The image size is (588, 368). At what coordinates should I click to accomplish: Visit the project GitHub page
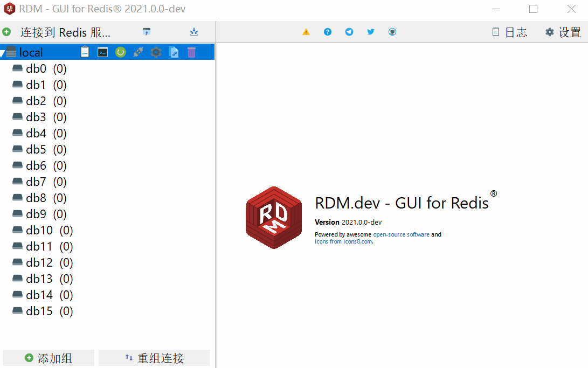click(x=392, y=32)
